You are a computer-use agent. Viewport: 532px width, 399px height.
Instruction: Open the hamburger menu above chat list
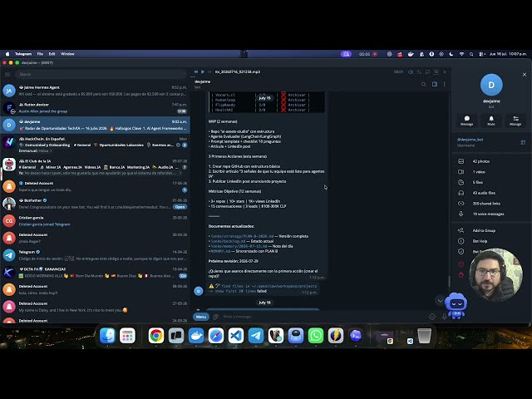click(x=7, y=74)
